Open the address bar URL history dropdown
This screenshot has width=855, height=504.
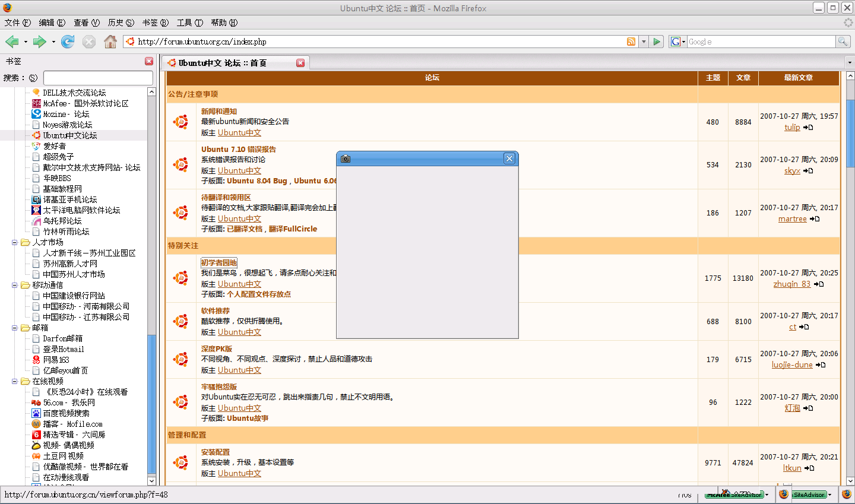(x=644, y=42)
